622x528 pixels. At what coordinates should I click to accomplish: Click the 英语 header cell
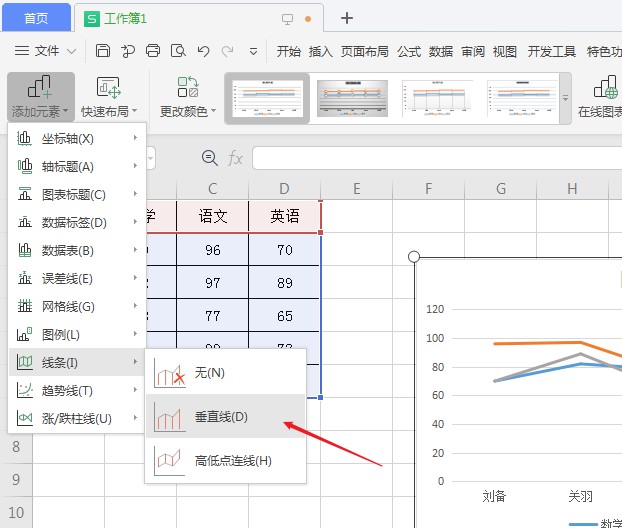click(x=284, y=216)
